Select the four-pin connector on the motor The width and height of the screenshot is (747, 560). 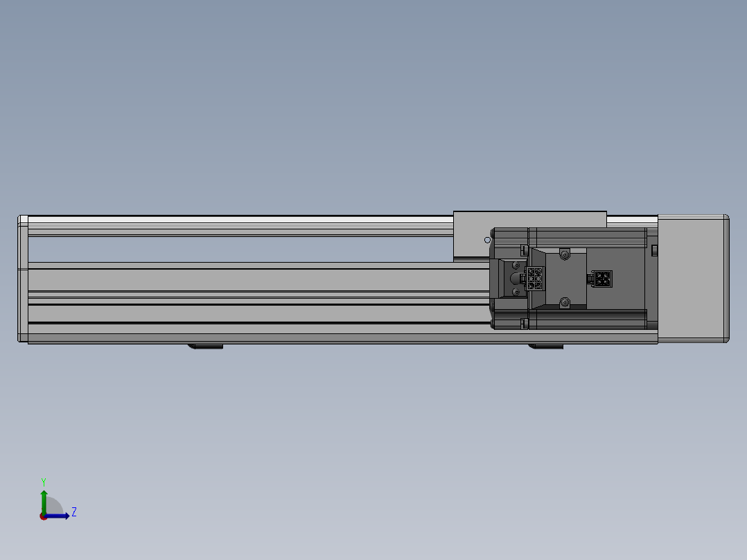click(x=602, y=279)
